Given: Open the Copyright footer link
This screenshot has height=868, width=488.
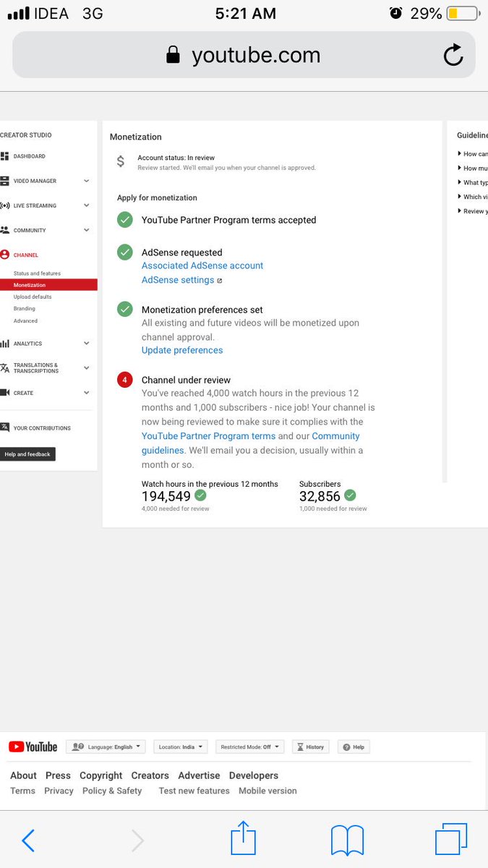Looking at the screenshot, I should click(x=101, y=775).
